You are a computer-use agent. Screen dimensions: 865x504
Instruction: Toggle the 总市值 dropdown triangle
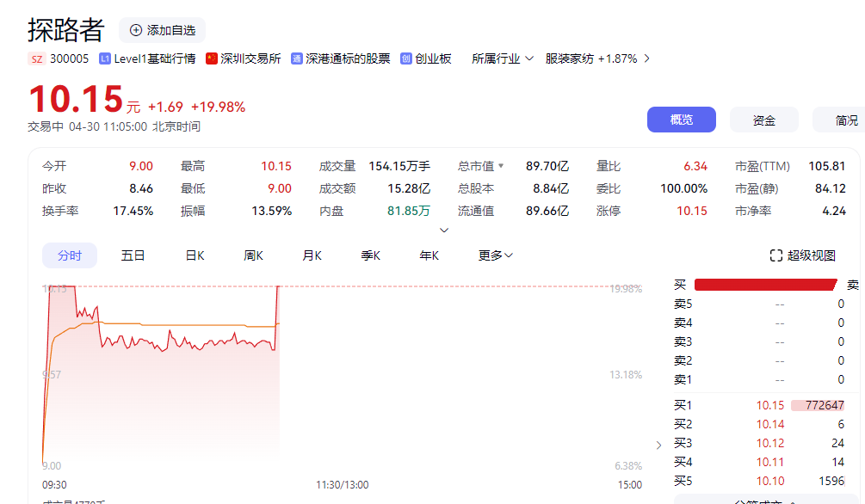click(501, 165)
